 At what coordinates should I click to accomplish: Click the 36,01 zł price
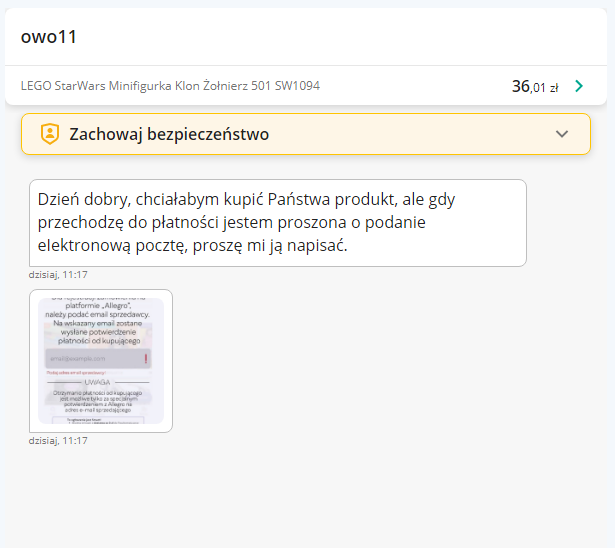coord(534,87)
